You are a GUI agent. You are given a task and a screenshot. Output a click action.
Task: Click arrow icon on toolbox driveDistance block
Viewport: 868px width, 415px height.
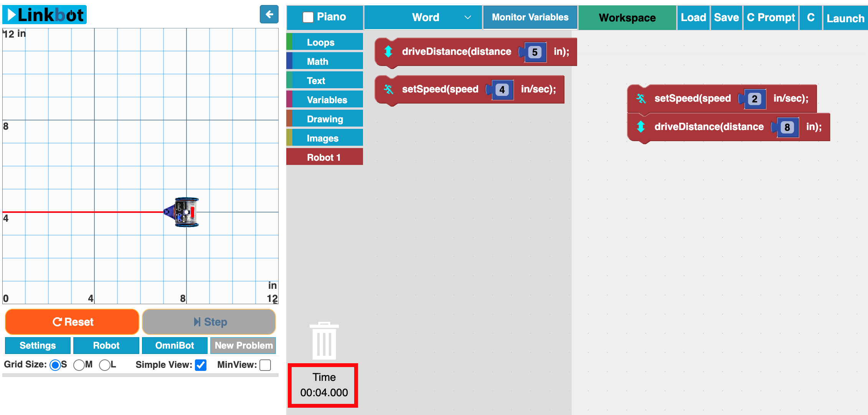click(388, 51)
